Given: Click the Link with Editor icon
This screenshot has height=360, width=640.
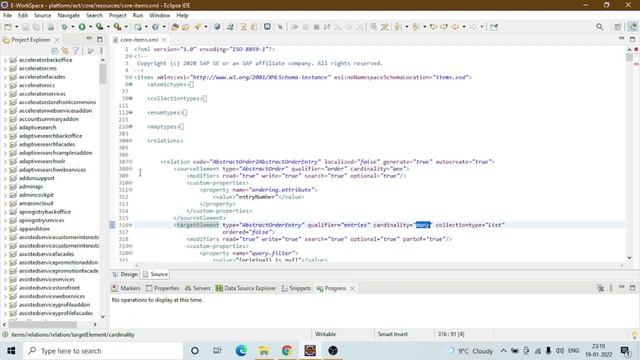Looking at the screenshot, I should (x=65, y=51).
